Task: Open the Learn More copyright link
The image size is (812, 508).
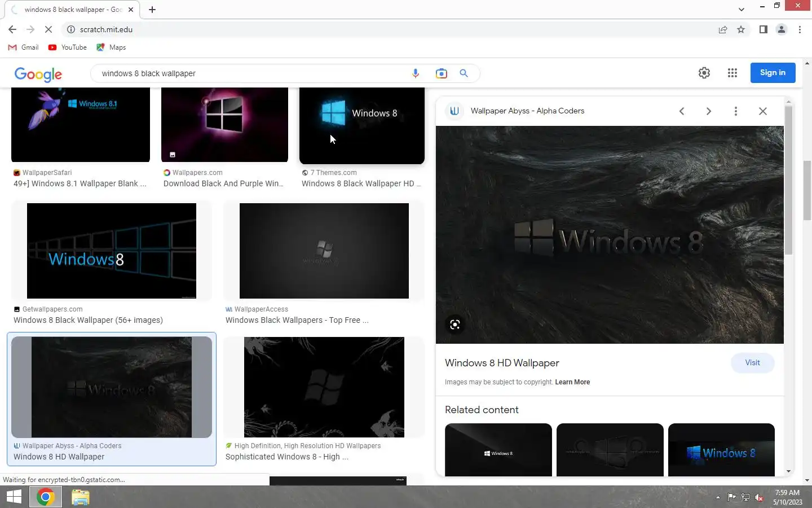Action: tap(572, 382)
